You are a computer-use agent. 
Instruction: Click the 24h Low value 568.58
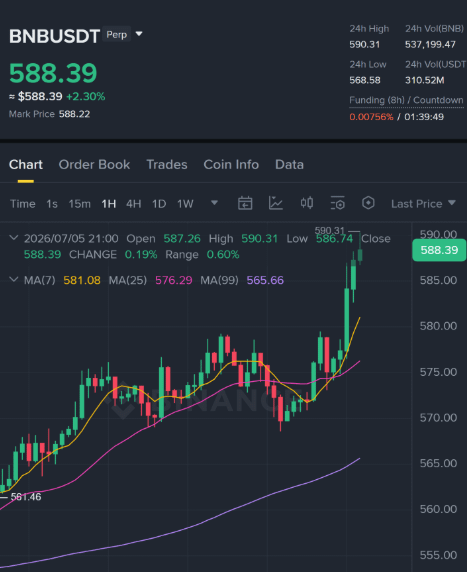[x=365, y=80]
